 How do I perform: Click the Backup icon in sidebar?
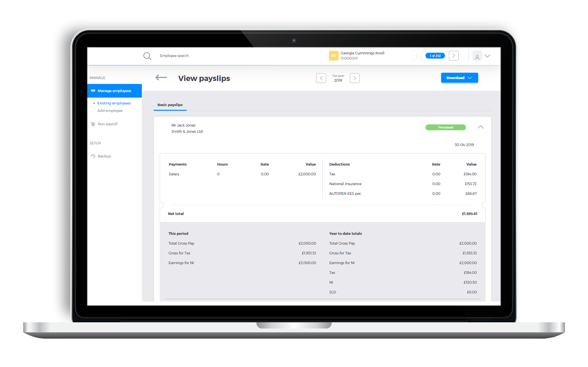[x=94, y=156]
